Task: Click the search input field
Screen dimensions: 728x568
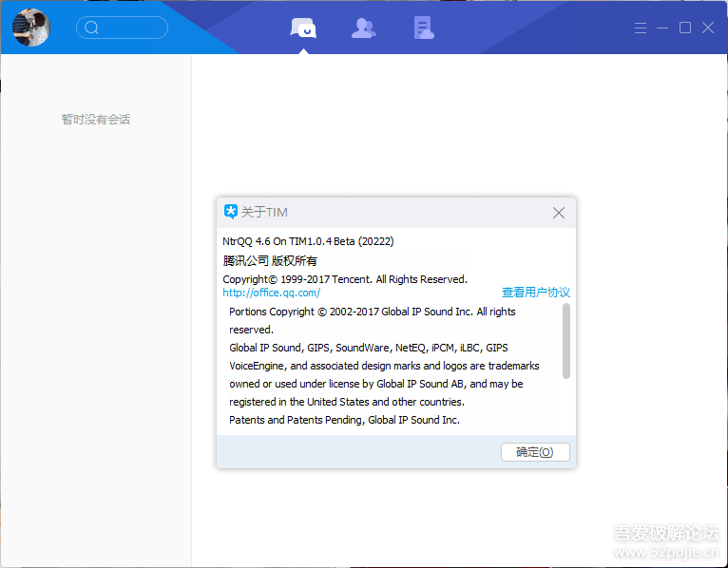Action: (x=122, y=28)
